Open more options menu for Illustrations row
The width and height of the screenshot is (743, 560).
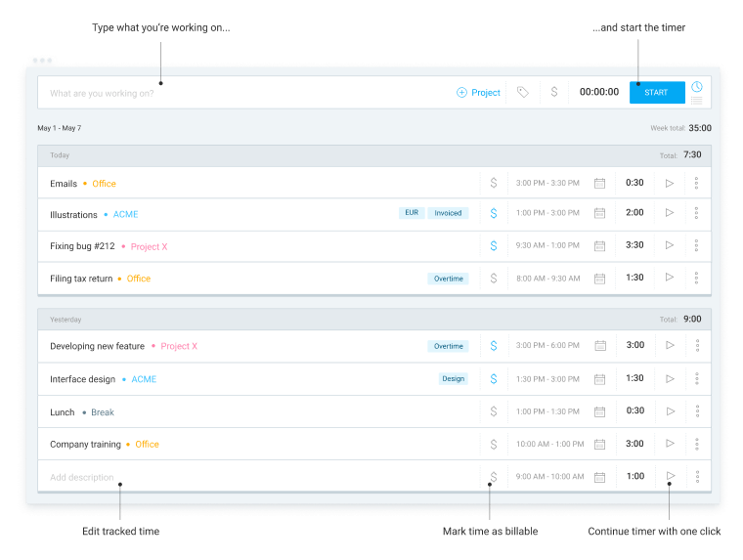click(696, 213)
